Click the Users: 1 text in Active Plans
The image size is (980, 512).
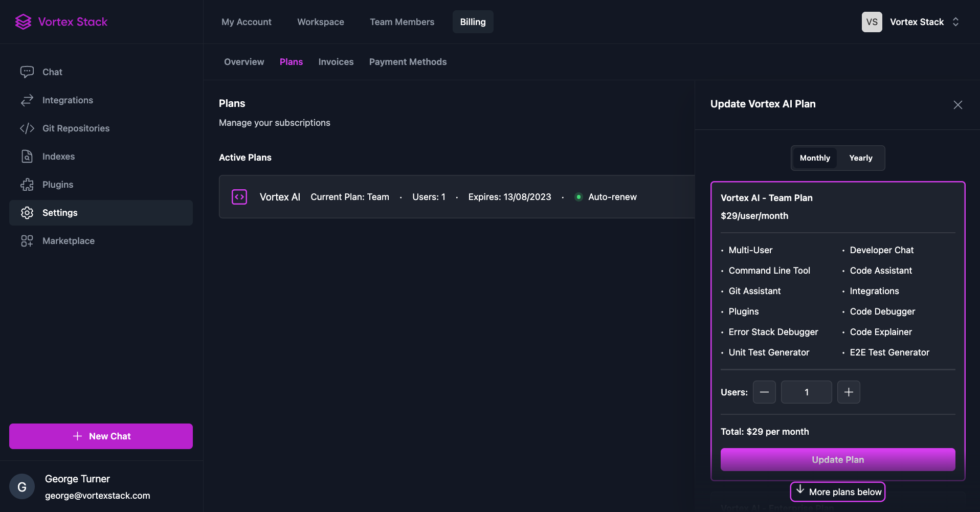click(429, 197)
